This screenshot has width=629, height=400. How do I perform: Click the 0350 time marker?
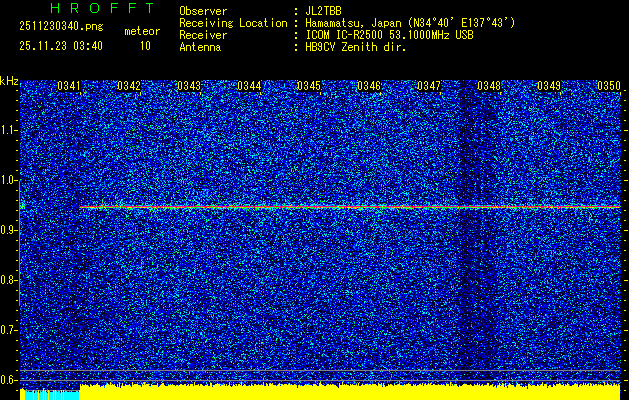coord(609,86)
